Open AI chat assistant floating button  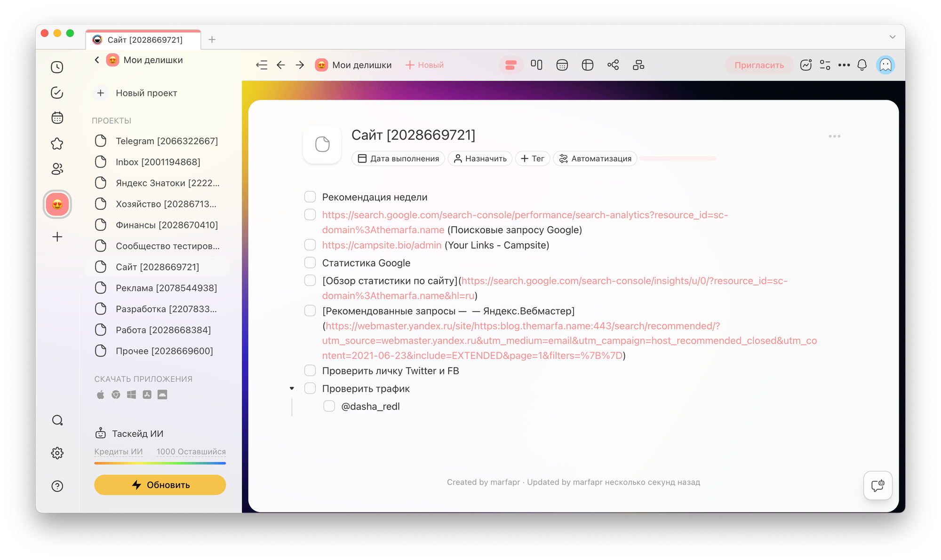pyautogui.click(x=877, y=485)
